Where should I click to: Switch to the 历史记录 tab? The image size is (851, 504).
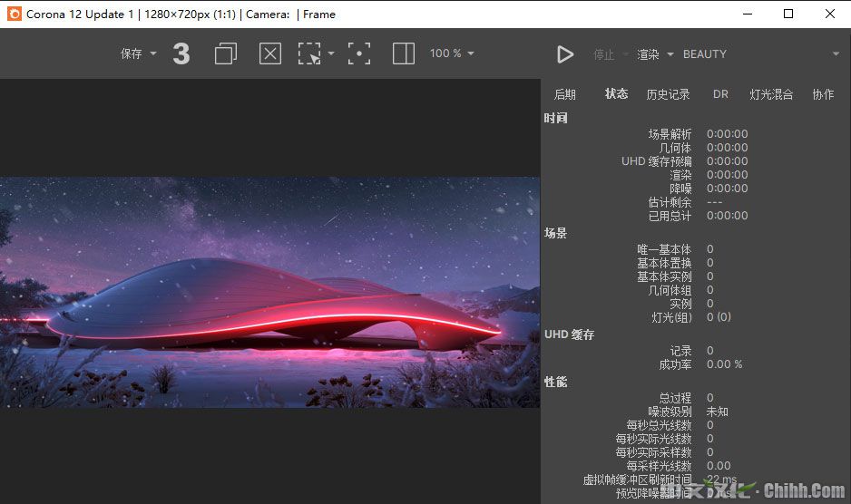[668, 94]
